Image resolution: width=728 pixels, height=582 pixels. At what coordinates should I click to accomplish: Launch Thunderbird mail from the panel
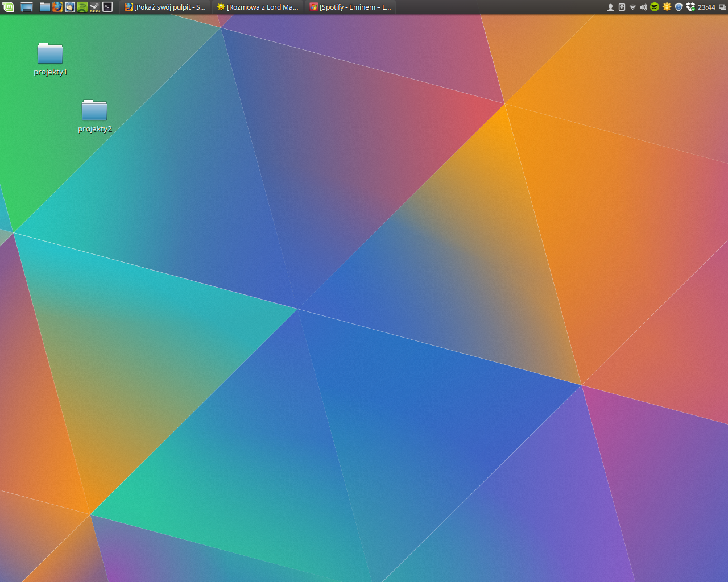(70, 7)
